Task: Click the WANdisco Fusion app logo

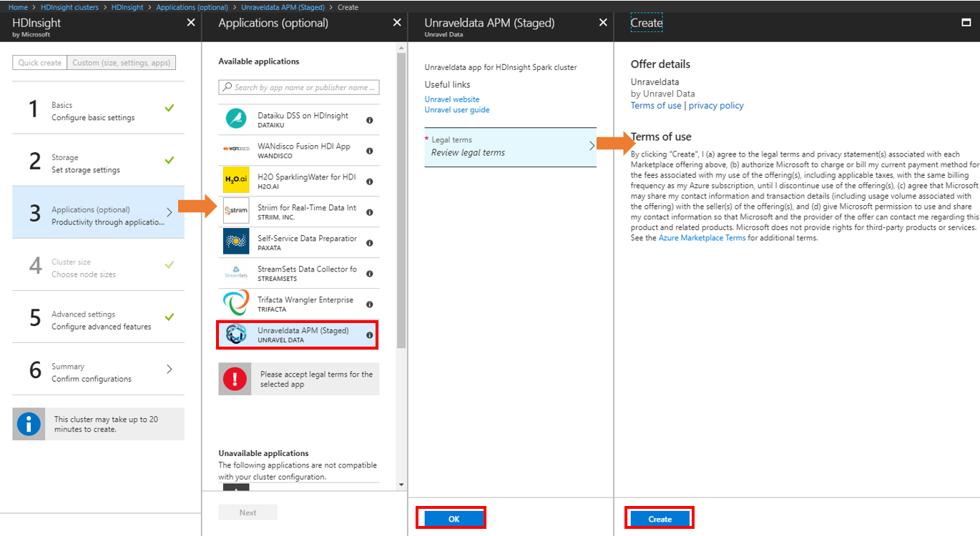Action: coord(236,149)
